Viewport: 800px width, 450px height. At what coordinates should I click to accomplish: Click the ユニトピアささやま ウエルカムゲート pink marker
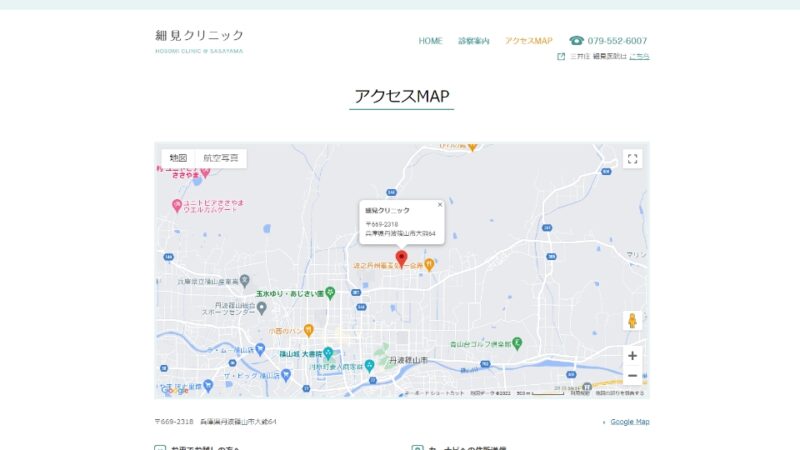pos(177,206)
